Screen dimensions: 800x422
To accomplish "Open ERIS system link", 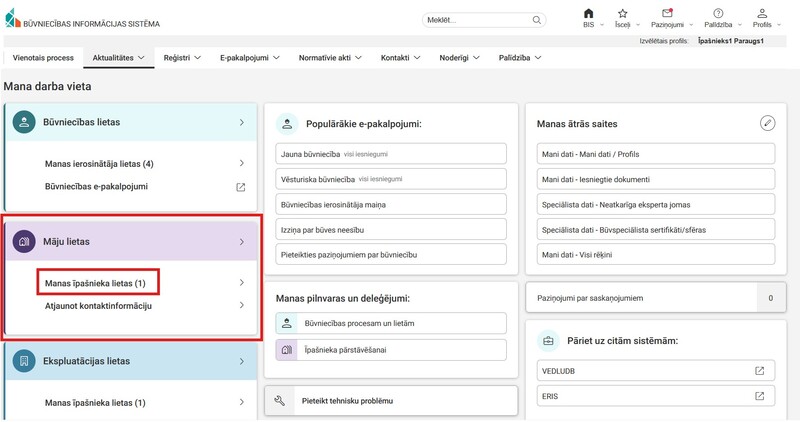I will (x=656, y=396).
